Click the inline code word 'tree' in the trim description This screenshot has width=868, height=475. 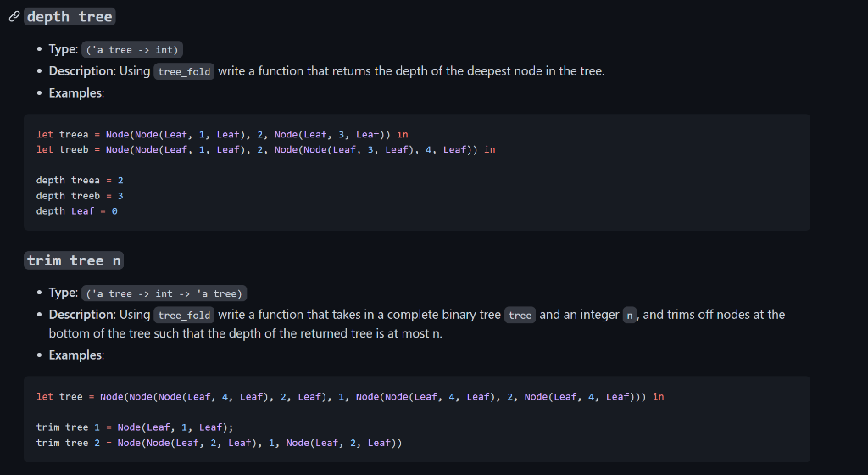[x=520, y=315]
